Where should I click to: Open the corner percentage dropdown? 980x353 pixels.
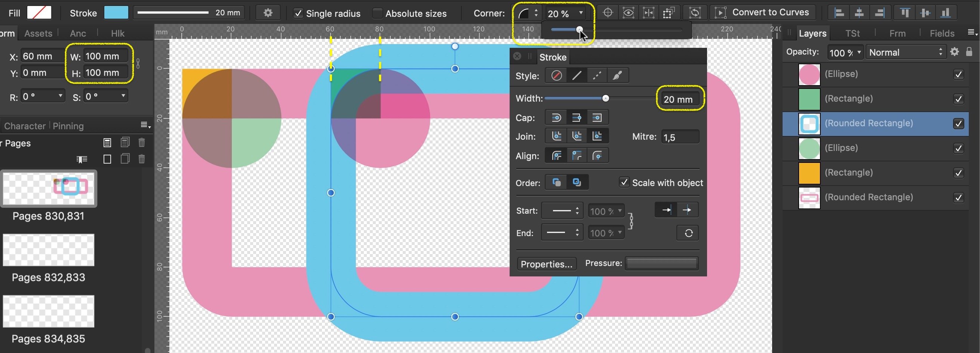581,13
